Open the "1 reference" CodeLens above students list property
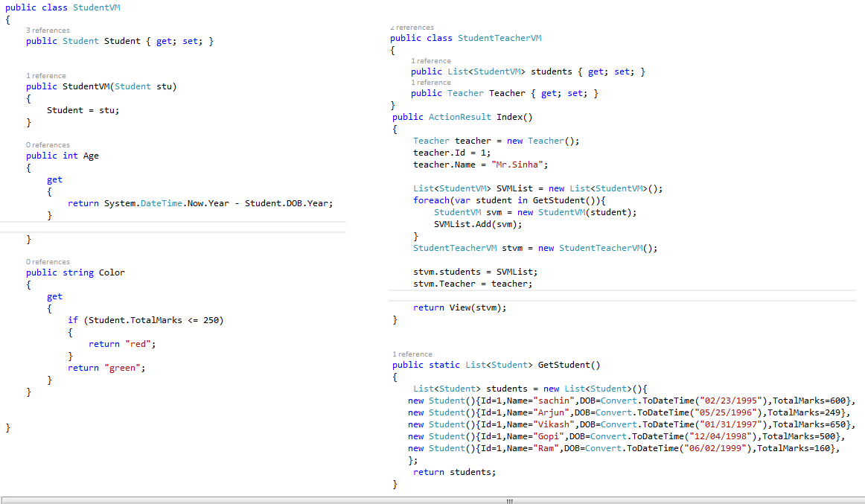Image resolution: width=865 pixels, height=504 pixels. click(431, 60)
